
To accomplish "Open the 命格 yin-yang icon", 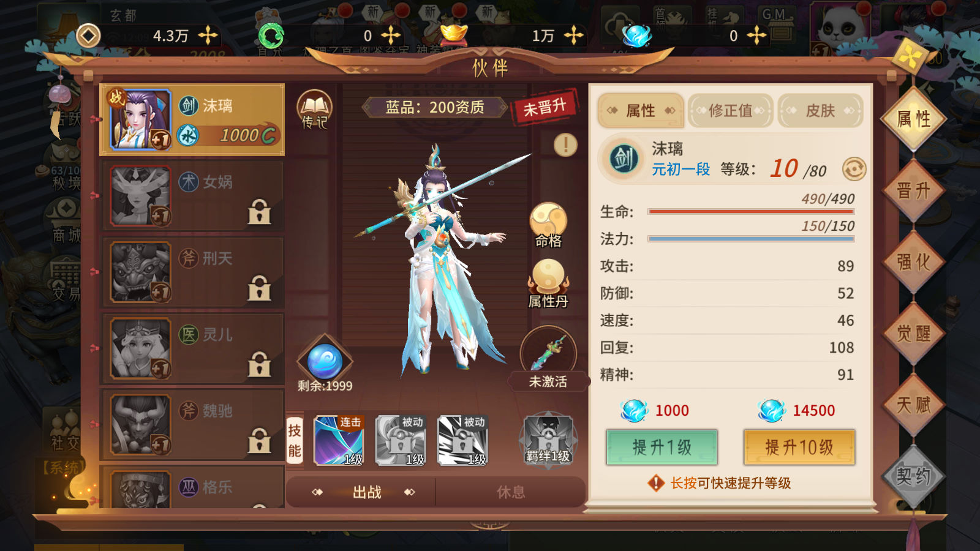I will coord(548,225).
